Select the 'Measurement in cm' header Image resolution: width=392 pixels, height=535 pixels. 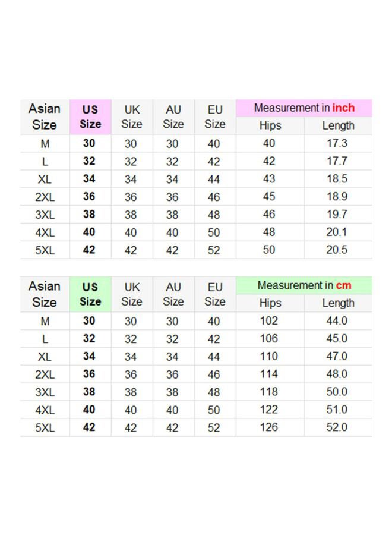point(304,285)
